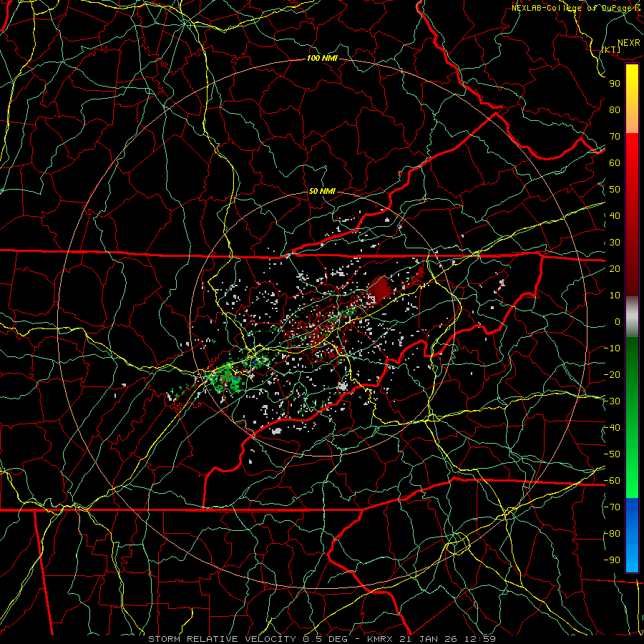Pick the bright green band near -60
644x644 pixels.
tap(632, 484)
